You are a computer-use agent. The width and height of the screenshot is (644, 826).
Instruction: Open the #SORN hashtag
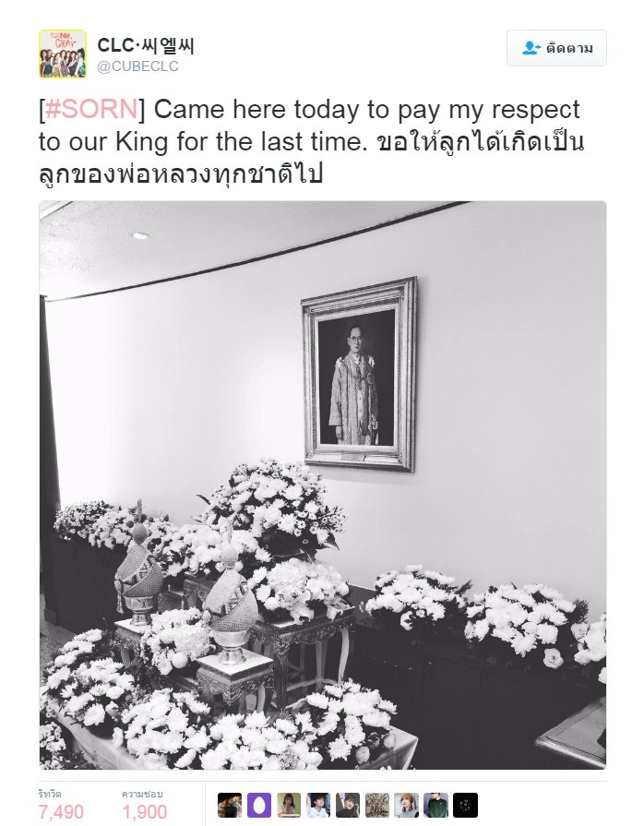pos(91,109)
